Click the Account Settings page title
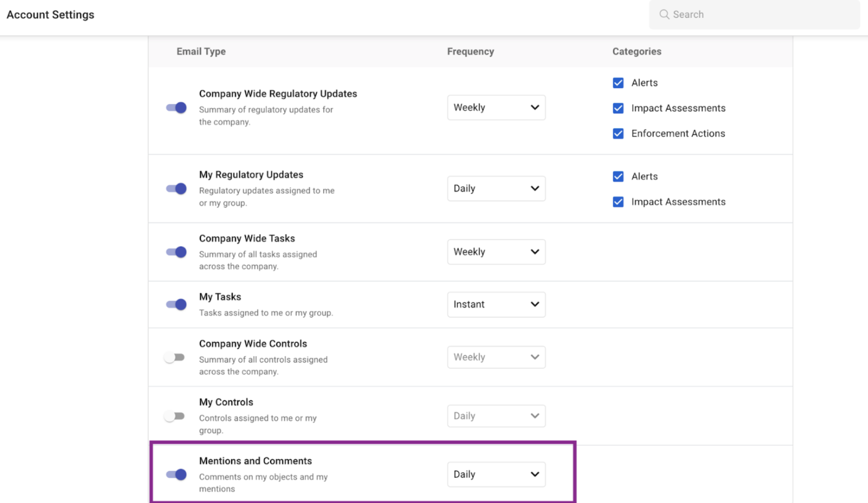Image resolution: width=868 pixels, height=503 pixels. point(51,15)
